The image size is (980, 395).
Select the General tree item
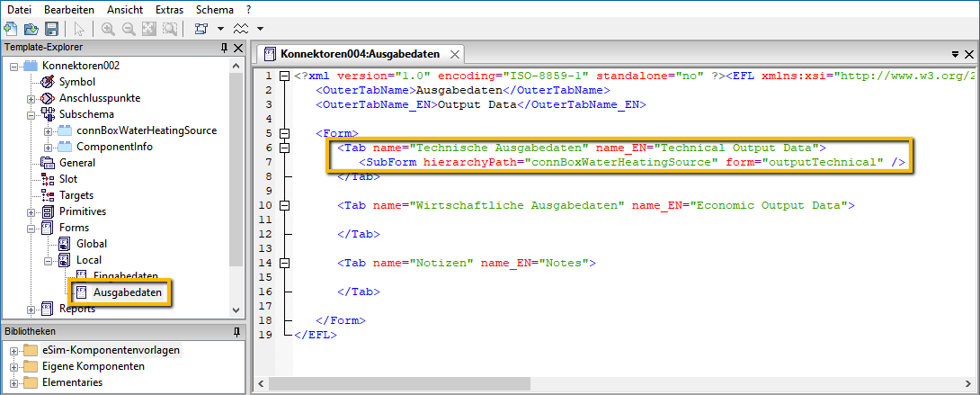click(77, 163)
